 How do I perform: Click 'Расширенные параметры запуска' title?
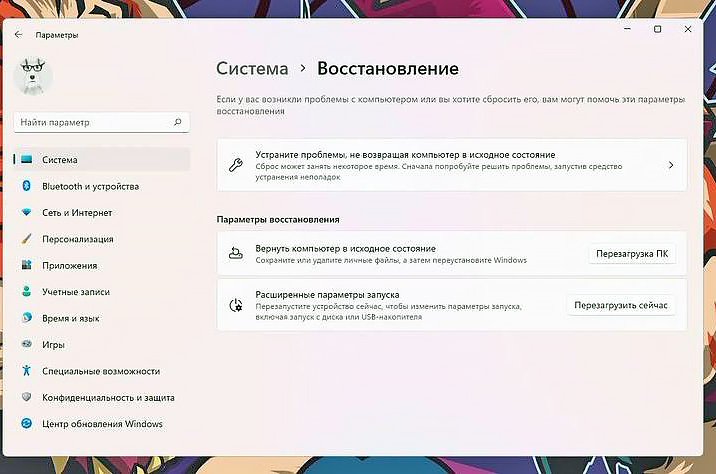click(327, 295)
